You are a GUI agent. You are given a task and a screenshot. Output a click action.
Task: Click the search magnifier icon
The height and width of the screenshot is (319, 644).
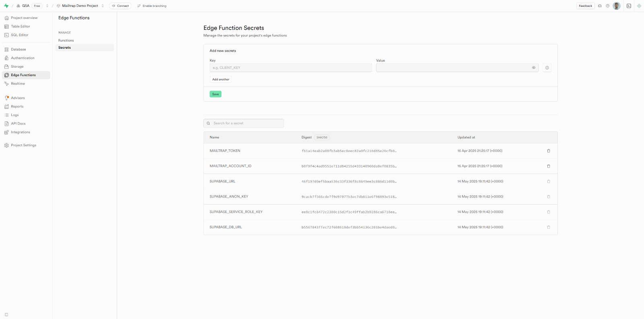[x=208, y=123]
